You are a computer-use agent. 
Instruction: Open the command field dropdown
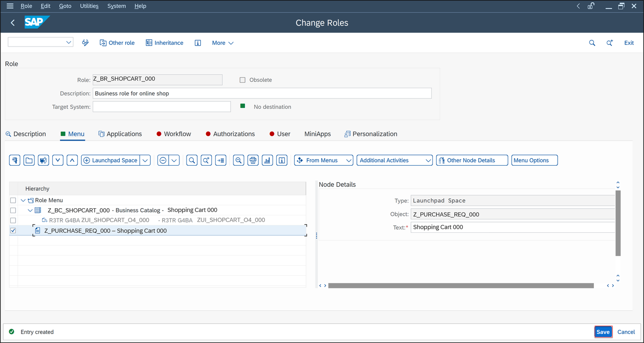[x=69, y=43]
